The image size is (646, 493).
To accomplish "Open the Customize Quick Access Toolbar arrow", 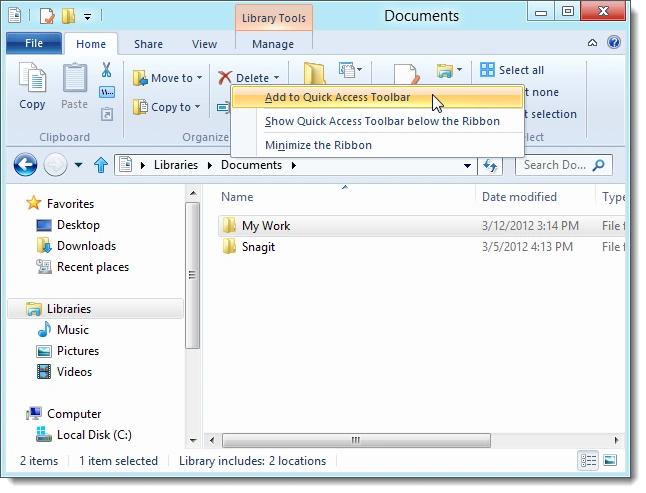I will [87, 16].
